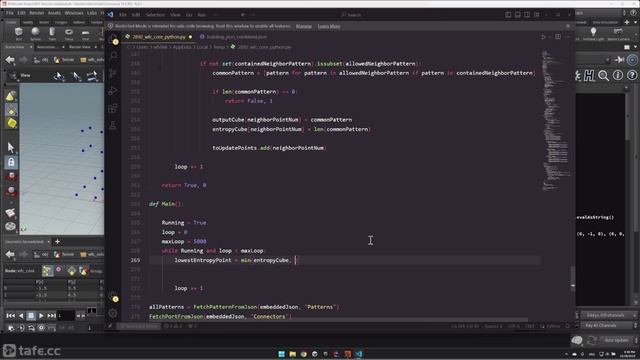The height and width of the screenshot is (360, 640).
Task: Open Extensions view in VS Code
Action: tap(113, 108)
